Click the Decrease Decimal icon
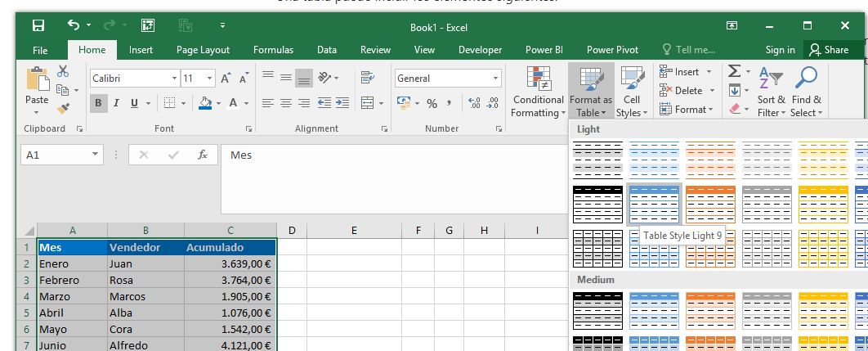This screenshot has width=868, height=351. 492,103
